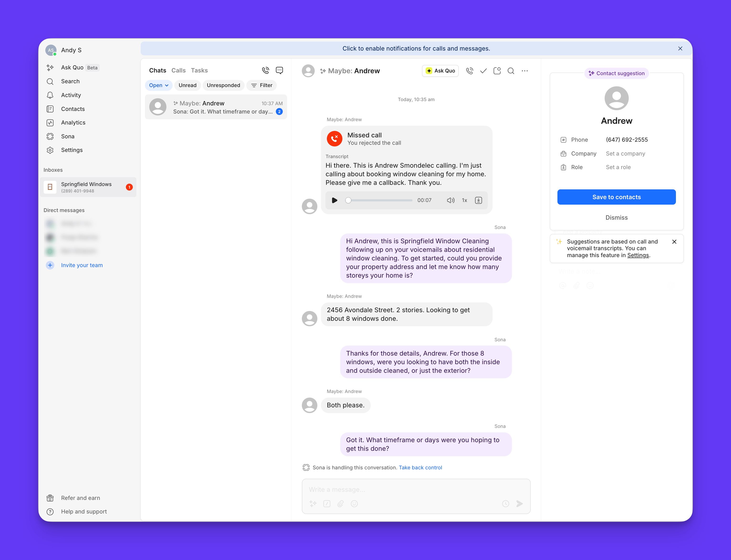731x560 pixels.
Task: Take back control from Sona
Action: [421, 468]
